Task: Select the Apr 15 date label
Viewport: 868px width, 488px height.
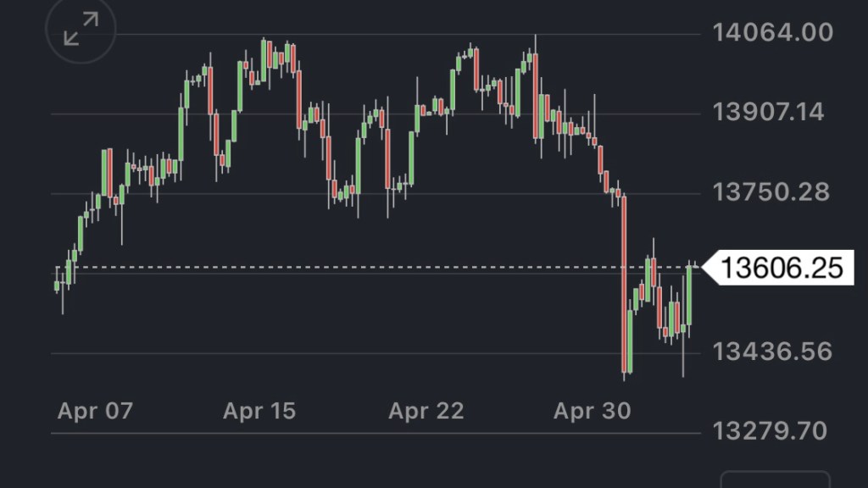Action: (x=259, y=412)
